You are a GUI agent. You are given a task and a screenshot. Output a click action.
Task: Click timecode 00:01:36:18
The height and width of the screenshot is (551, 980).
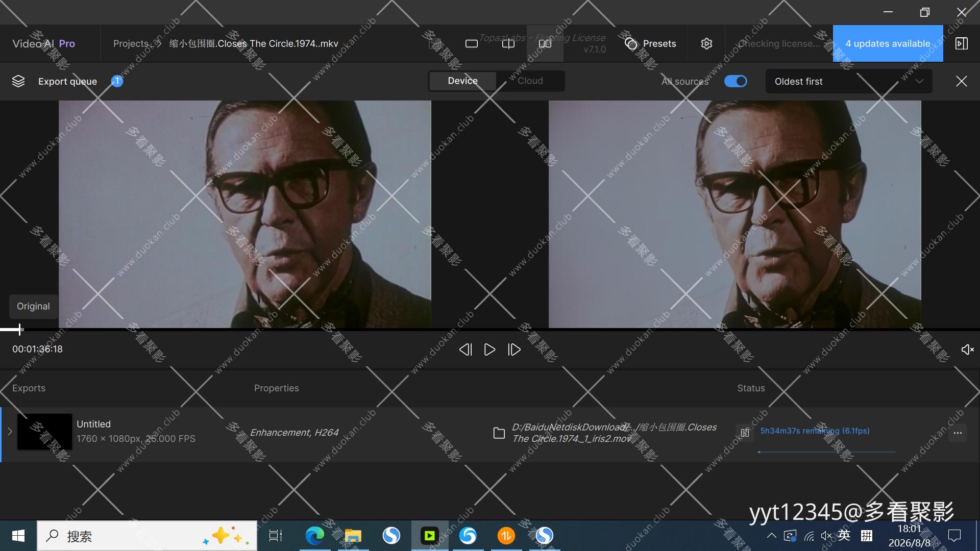point(38,349)
